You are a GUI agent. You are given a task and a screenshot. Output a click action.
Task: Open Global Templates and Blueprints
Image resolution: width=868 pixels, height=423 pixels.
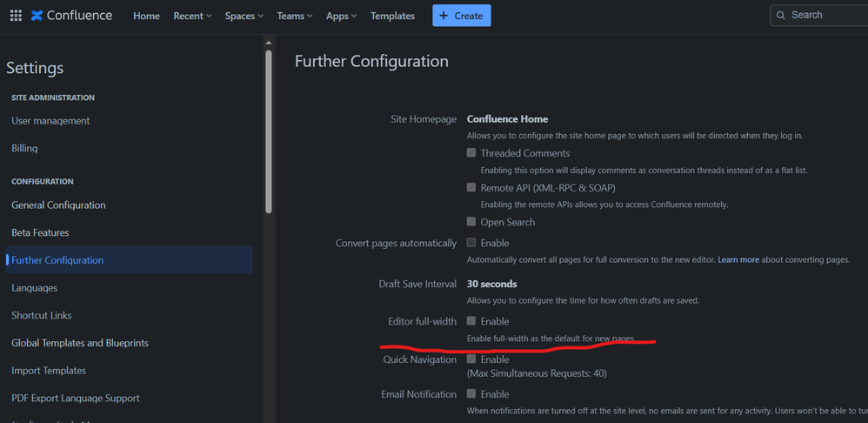coord(80,343)
